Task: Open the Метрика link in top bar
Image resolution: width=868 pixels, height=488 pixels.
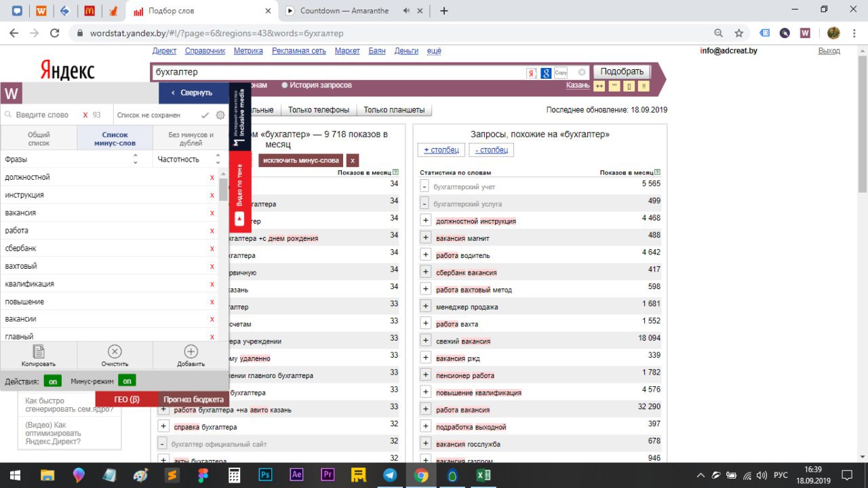Action: [x=248, y=51]
